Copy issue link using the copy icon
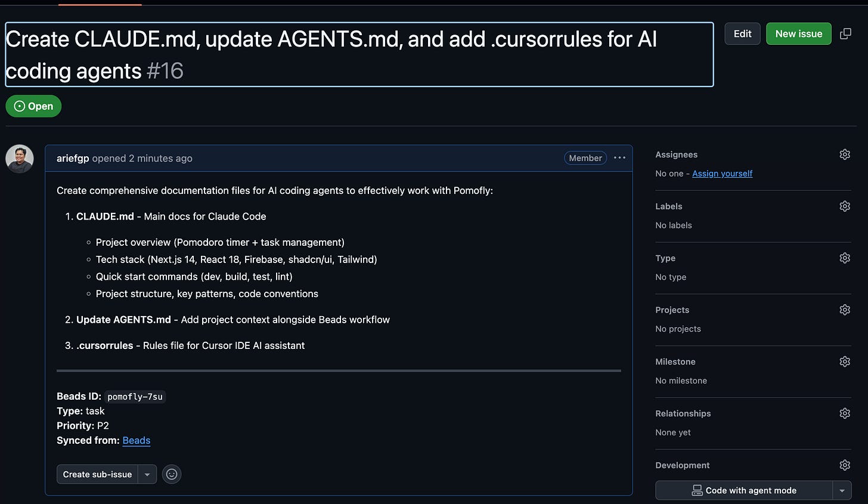The image size is (868, 504). (x=845, y=34)
